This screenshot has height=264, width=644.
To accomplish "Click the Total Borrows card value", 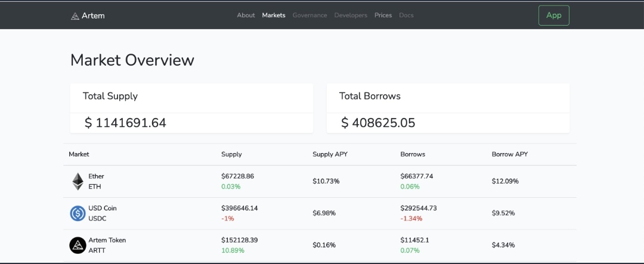I will (x=378, y=123).
